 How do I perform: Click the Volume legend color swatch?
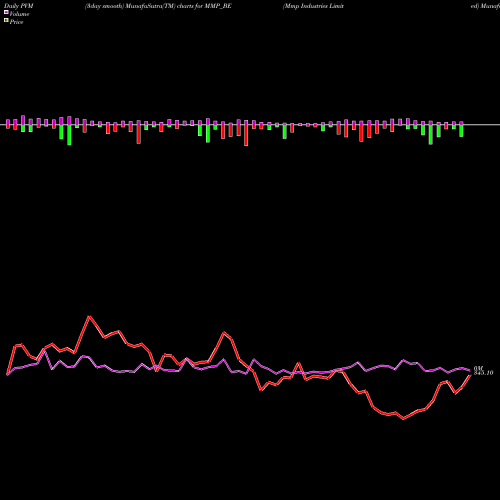click(x=6, y=12)
